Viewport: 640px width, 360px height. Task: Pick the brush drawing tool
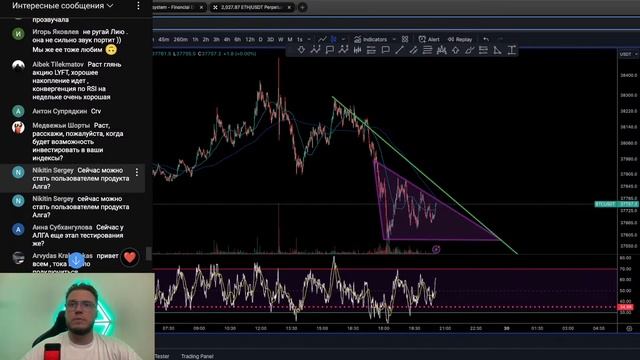(469, 50)
